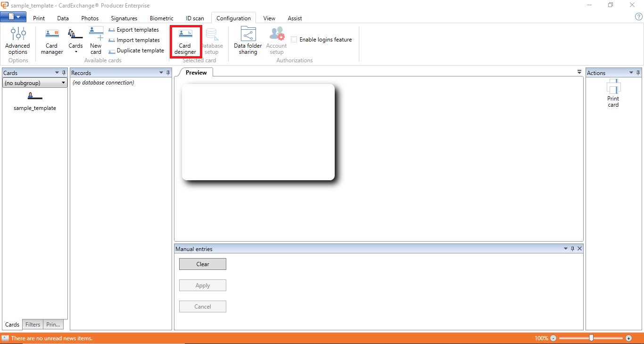The height and width of the screenshot is (344, 644).
Task: Switch to the Print ribbon tab
Action: coord(39,18)
